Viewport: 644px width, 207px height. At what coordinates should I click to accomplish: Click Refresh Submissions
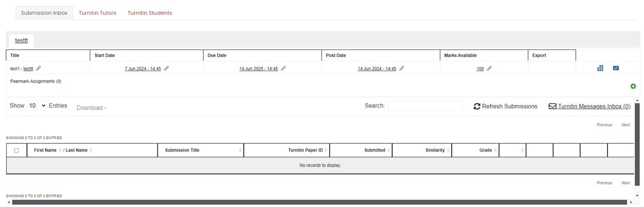click(x=505, y=107)
